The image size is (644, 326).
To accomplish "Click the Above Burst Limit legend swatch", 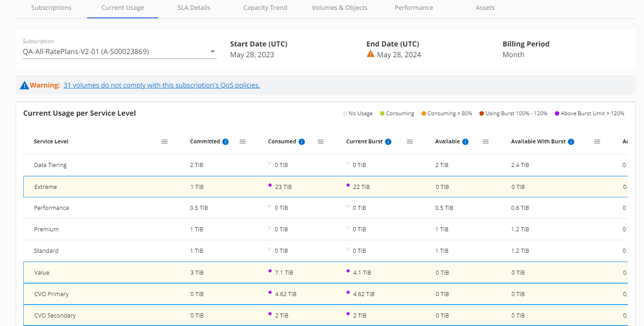I will click(556, 113).
